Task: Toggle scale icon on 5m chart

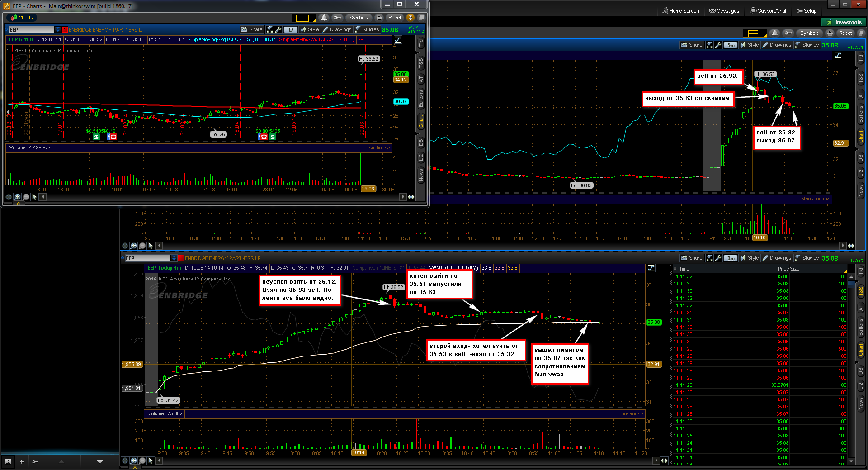Action: coord(838,55)
